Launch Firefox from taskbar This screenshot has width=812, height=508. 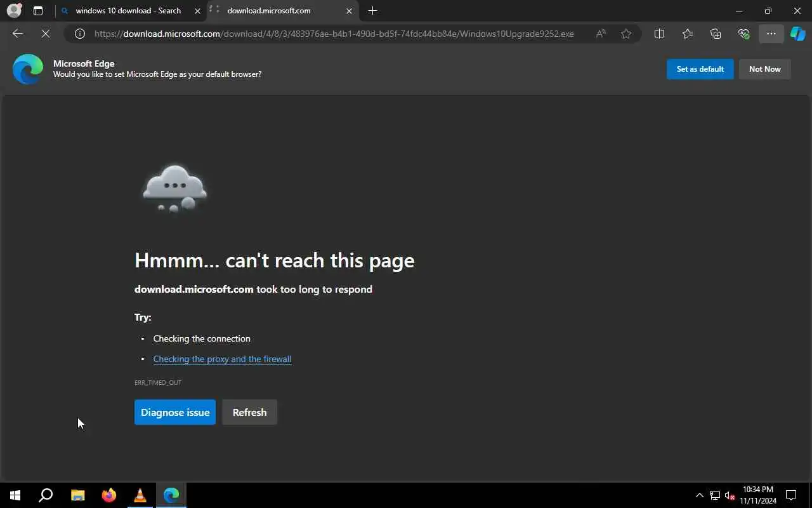click(109, 495)
